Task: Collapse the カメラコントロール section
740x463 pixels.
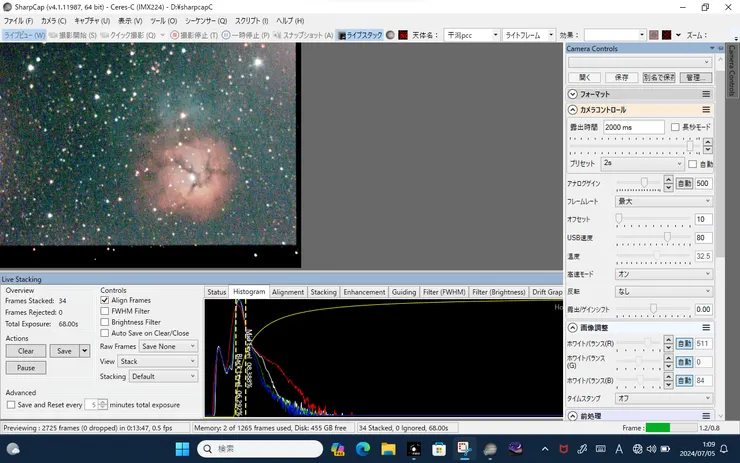Action: [572, 110]
